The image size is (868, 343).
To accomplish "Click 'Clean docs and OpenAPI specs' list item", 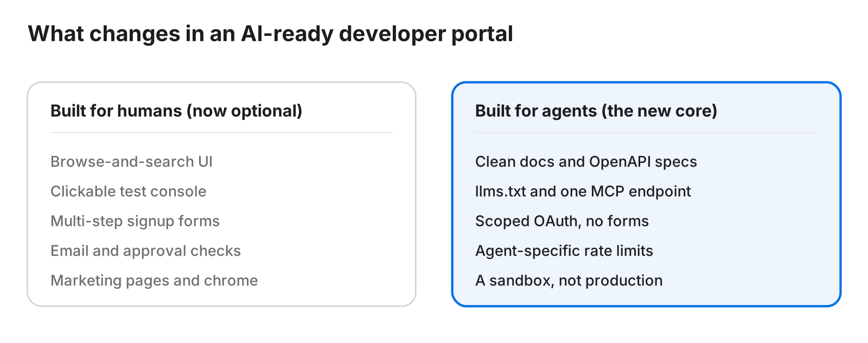I will coord(586,162).
